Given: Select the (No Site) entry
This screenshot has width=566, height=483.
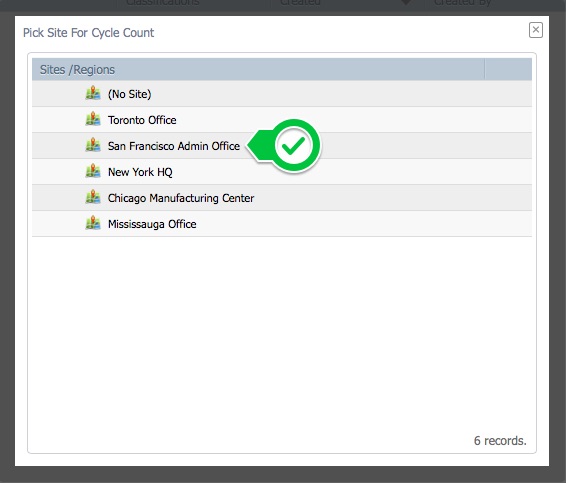Looking at the screenshot, I should point(282,94).
